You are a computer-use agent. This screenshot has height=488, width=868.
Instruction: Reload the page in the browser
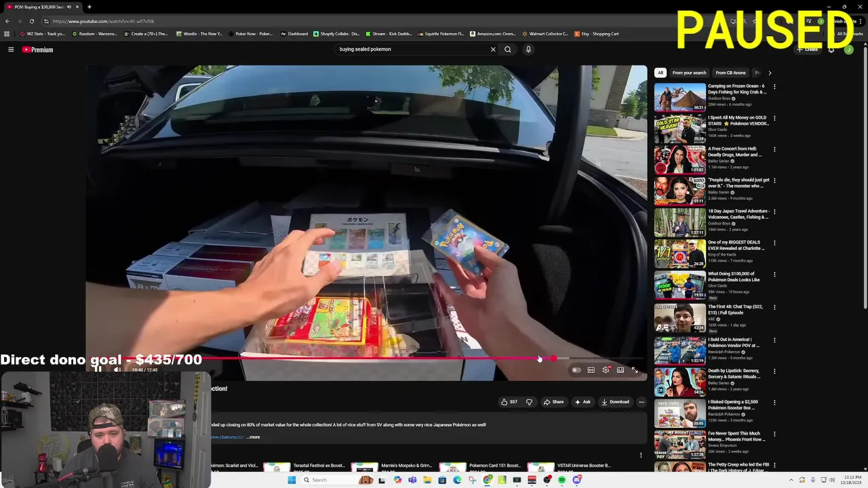pyautogui.click(x=31, y=21)
